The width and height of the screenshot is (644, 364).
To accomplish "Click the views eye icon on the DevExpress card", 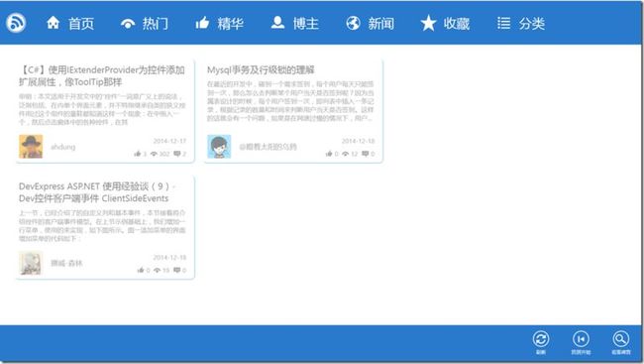I will [157, 270].
